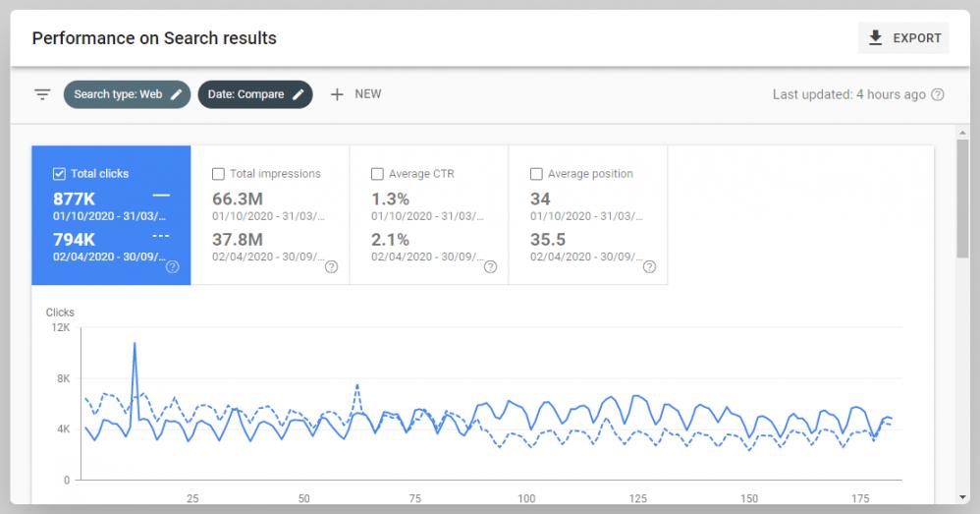
Task: Click the pencil icon on Date Compare chip
Action: click(x=299, y=94)
